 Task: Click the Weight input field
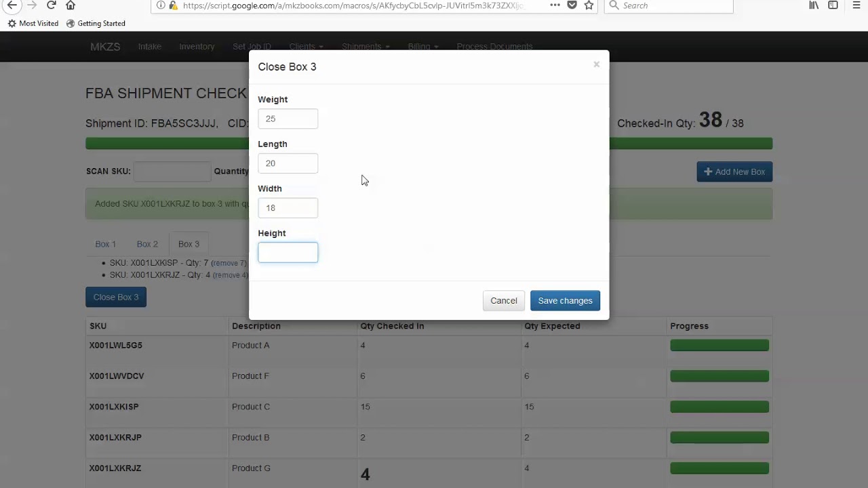(x=288, y=119)
